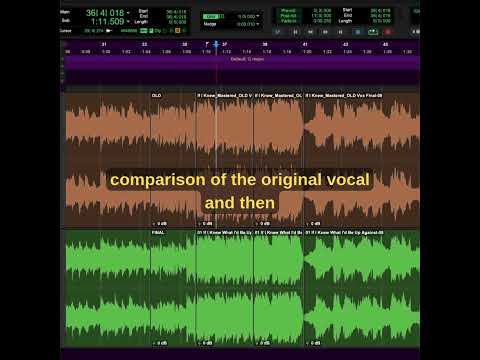The width and height of the screenshot is (480, 360).
Task: Select the 'I Know_Mastered_OLD Vox Final-08' clip
Action: [x=362, y=160]
